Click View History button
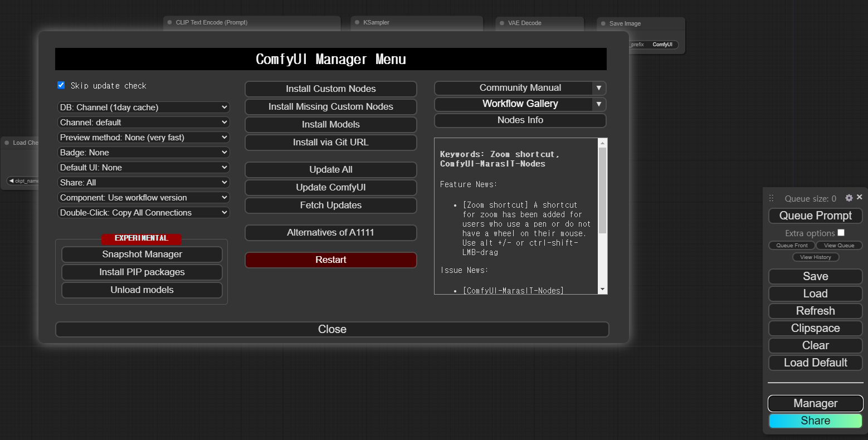The width and height of the screenshot is (868, 440). 816,257
